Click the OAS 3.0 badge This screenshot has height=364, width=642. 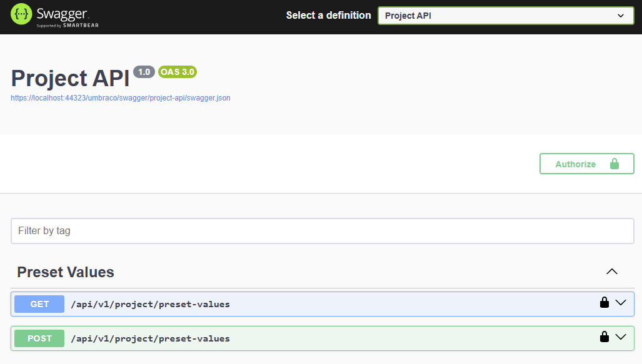point(178,72)
